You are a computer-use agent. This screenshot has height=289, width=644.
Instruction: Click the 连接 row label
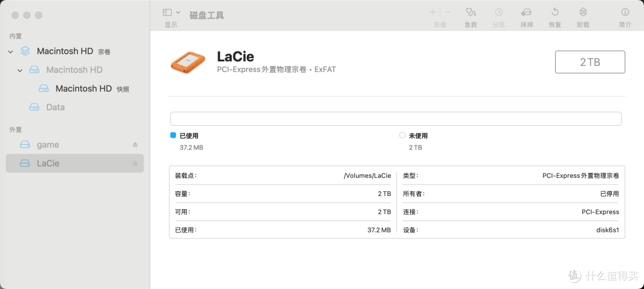(411, 212)
